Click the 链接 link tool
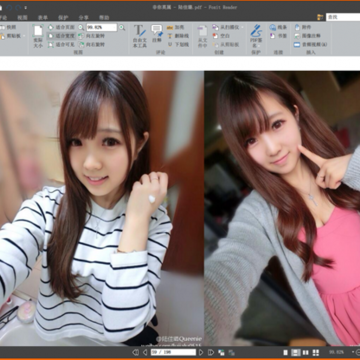 [278, 27]
